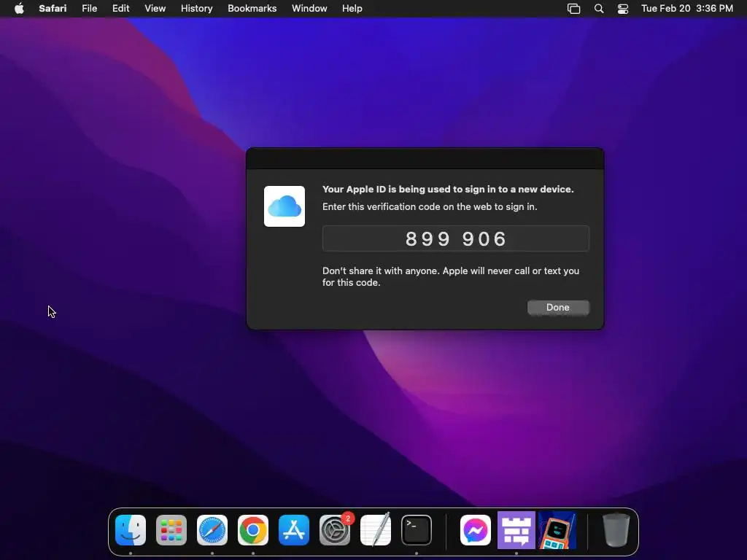Open Messenger from the Dock

[476, 530]
